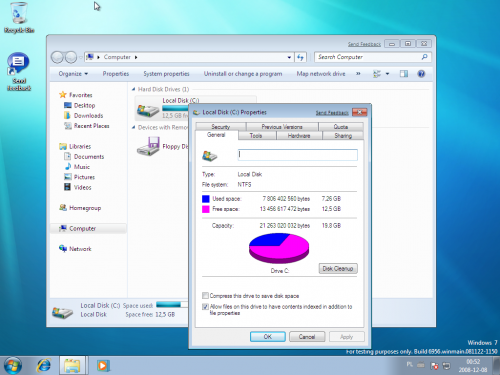
Task: Open the Start menu orb
Action: pos(12,365)
